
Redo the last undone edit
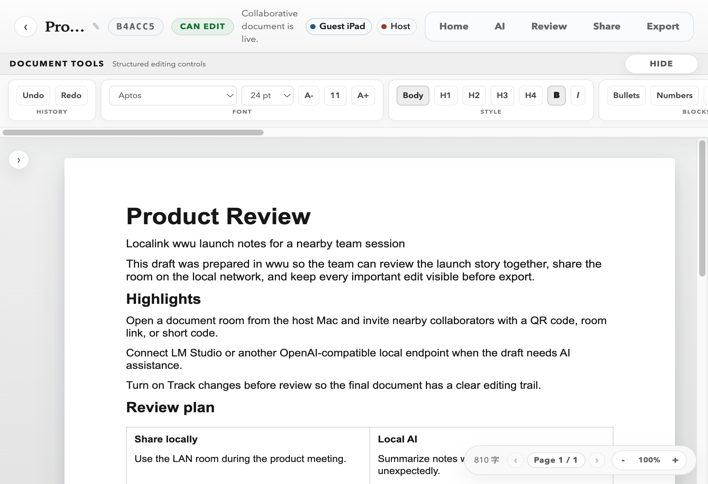coord(71,95)
